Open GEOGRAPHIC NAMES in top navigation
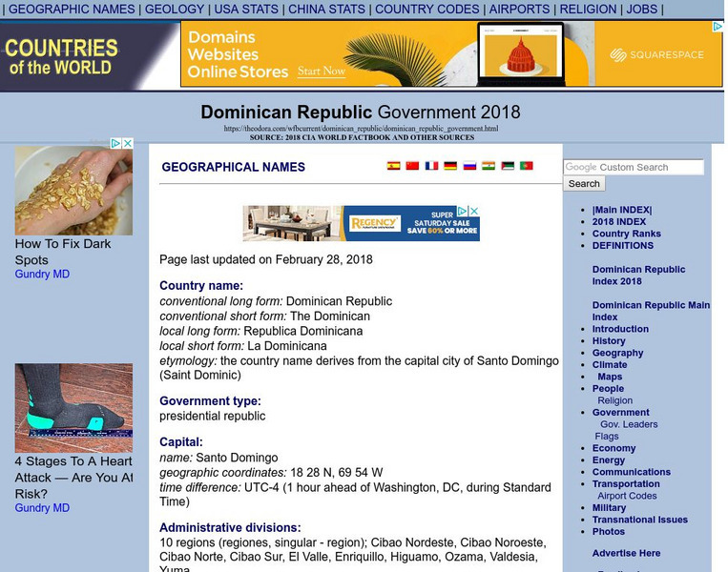This screenshot has height=572, width=728. pyautogui.click(x=72, y=9)
